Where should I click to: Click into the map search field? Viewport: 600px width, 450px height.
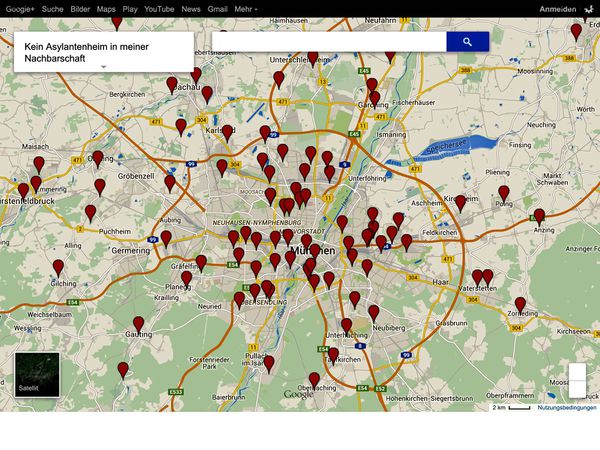[328, 42]
